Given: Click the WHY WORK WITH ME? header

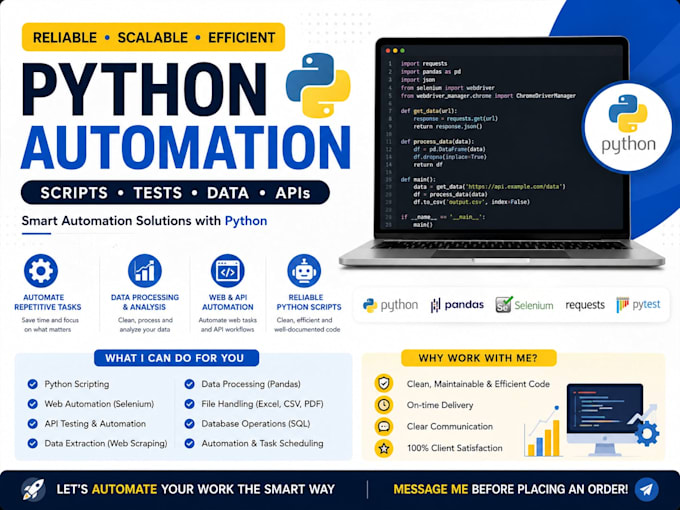Looking at the screenshot, I should (x=478, y=358).
